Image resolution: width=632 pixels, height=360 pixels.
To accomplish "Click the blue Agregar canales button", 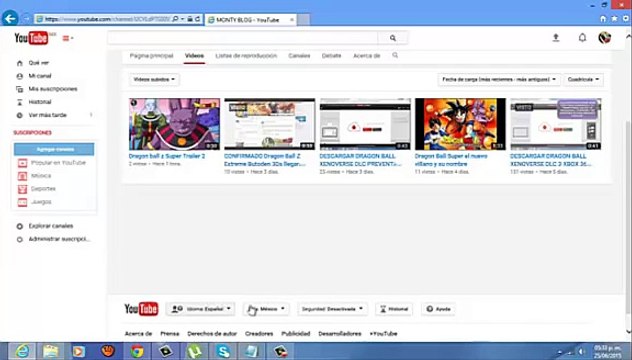I will tap(54, 149).
